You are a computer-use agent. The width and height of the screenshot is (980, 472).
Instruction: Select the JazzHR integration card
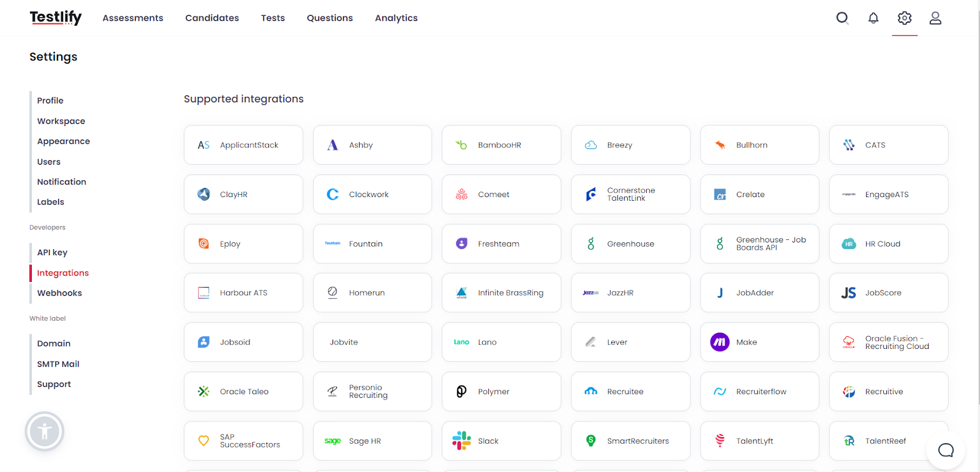pyautogui.click(x=630, y=293)
